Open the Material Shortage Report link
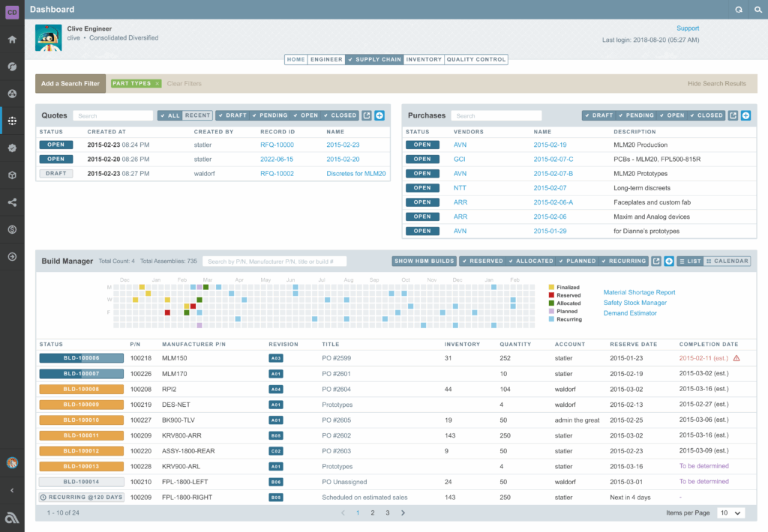Screen dimensions: 768x532 coord(639,292)
